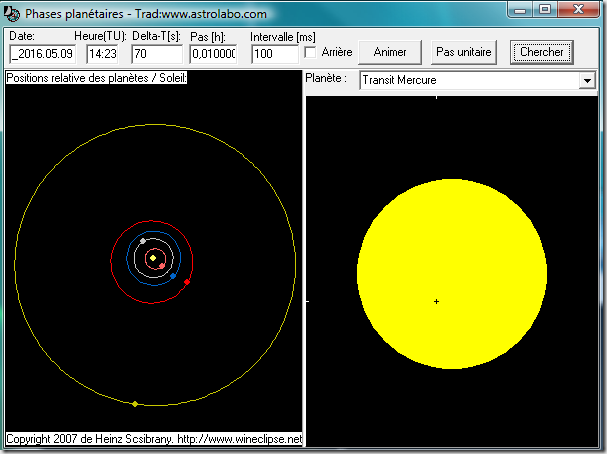The width and height of the screenshot is (607, 454).
Task: Click the Intervalle [ms] input field
Action: 274,54
